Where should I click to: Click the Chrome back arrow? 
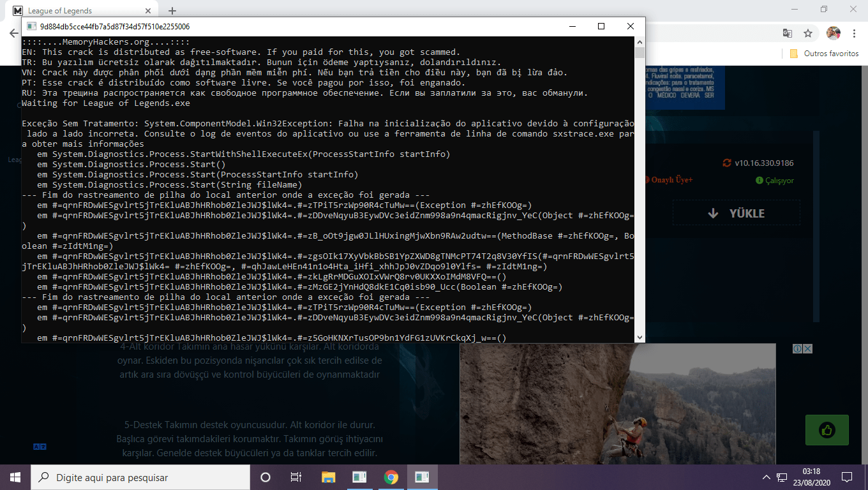coord(13,33)
